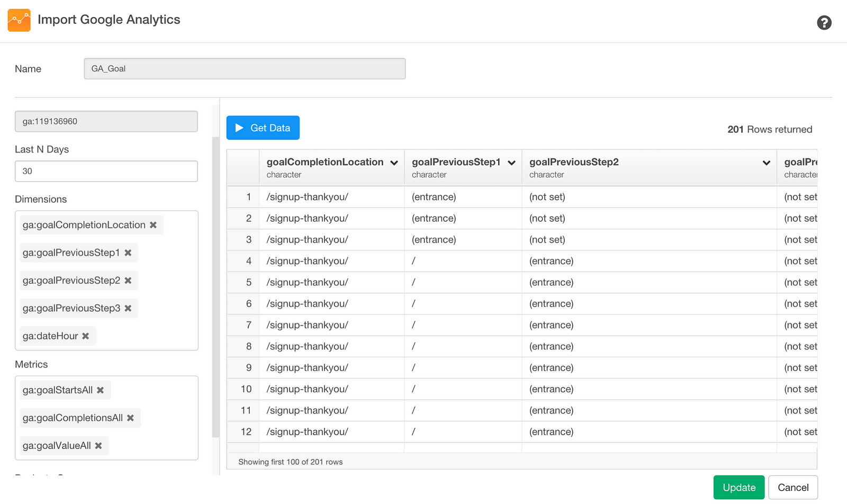The height and width of the screenshot is (504, 847).
Task: Remove the ga:goalCompletionsAll metric tag
Action: click(130, 418)
